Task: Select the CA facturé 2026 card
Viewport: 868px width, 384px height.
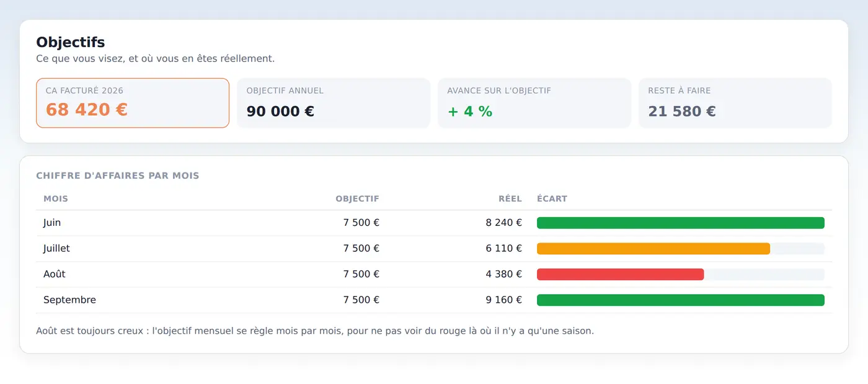Action: pos(133,103)
